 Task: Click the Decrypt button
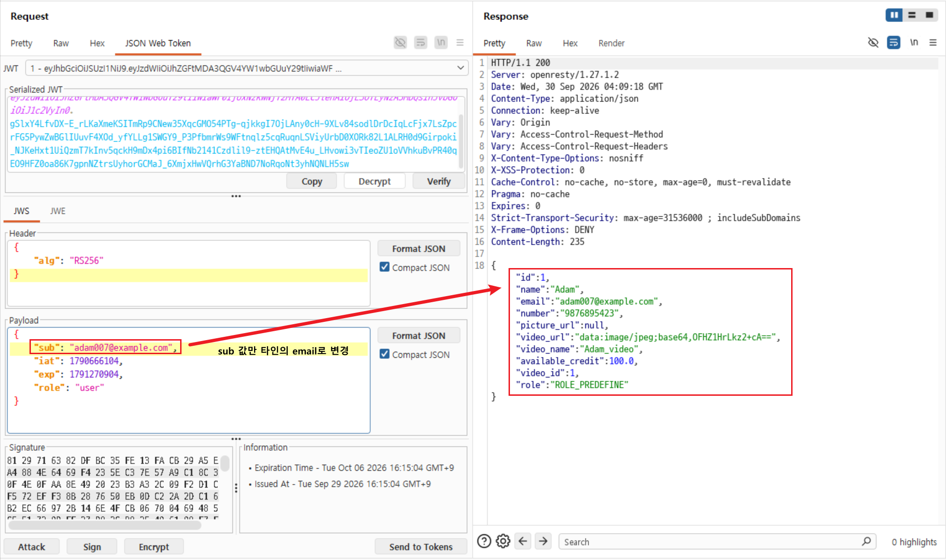(x=375, y=181)
